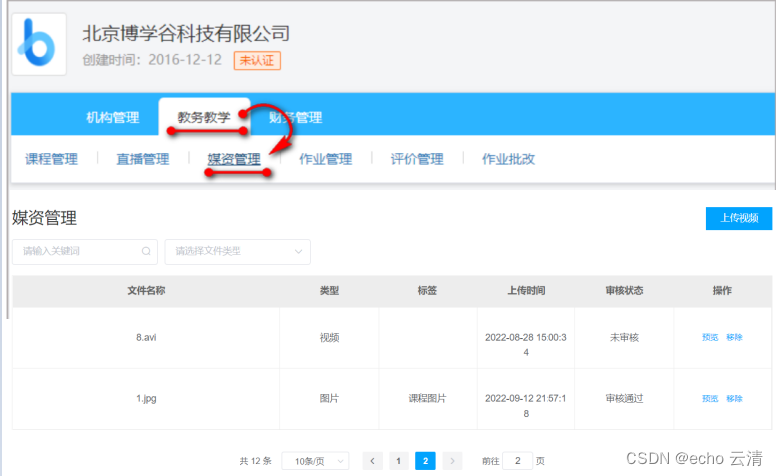The height and width of the screenshot is (476, 778).
Task: Click the 标签 column header
Action: 427,291
